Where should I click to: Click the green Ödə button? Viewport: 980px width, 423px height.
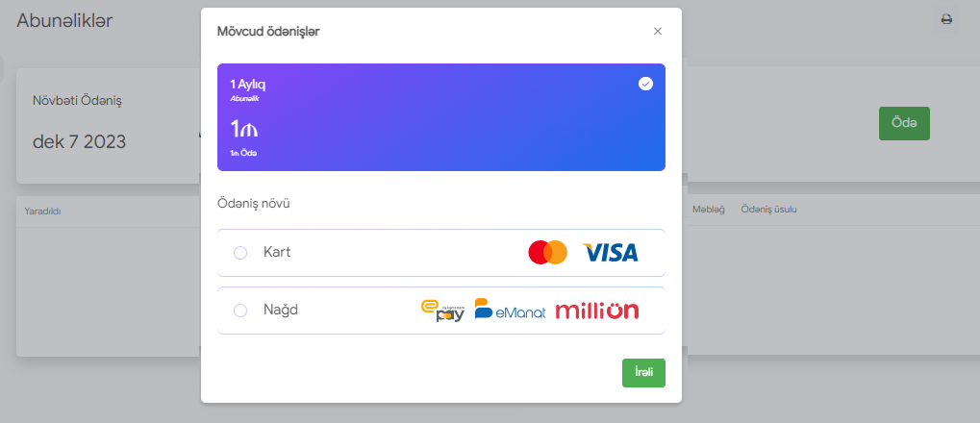(x=904, y=124)
